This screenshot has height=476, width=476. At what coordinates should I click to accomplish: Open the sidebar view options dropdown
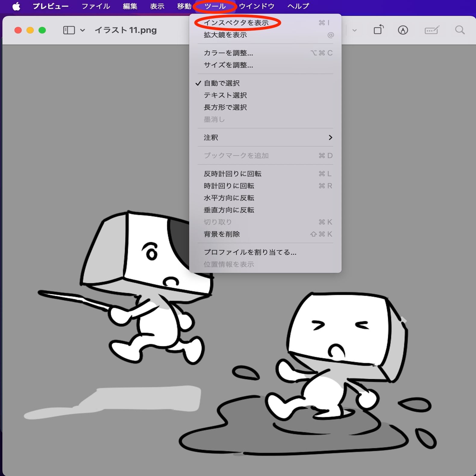[83, 30]
